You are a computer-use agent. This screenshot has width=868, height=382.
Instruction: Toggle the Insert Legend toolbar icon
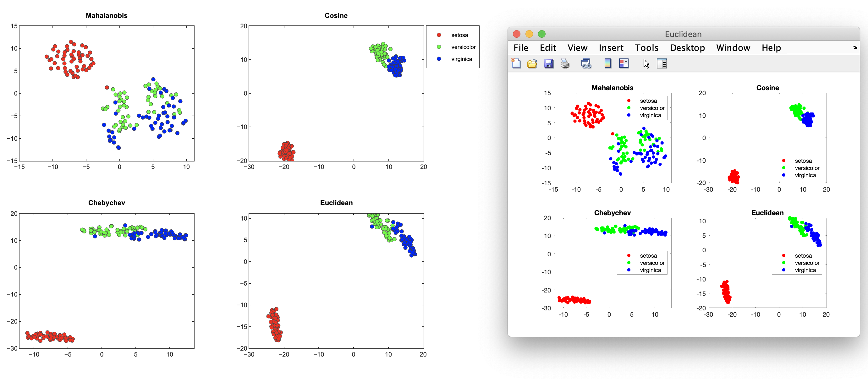pos(624,63)
